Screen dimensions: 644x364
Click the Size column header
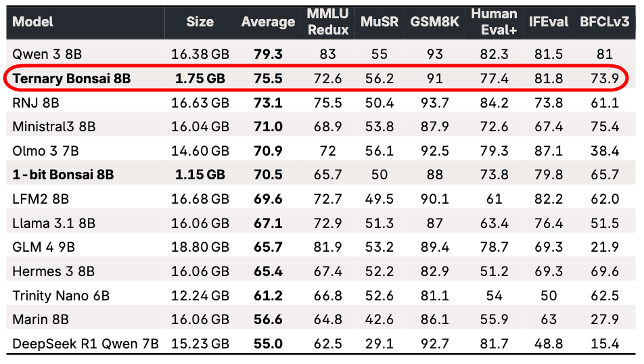(200, 22)
